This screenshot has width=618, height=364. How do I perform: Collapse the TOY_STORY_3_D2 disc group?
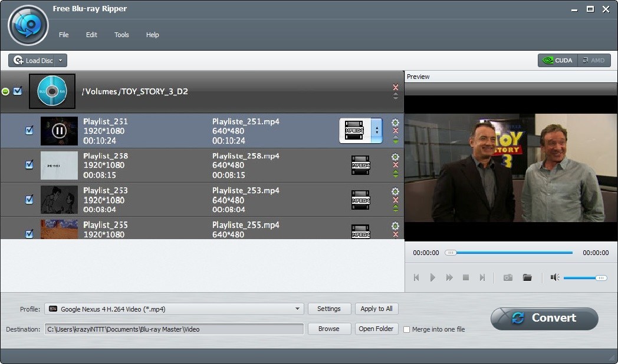pos(5,91)
